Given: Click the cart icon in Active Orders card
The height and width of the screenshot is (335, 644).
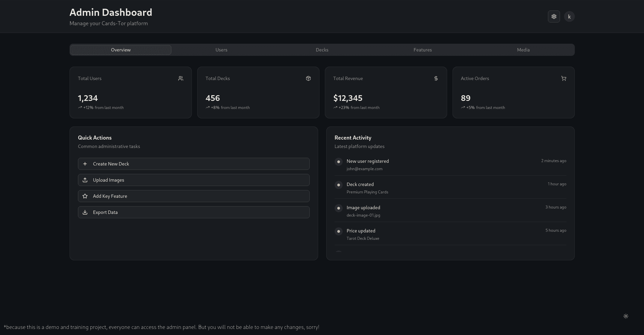Looking at the screenshot, I should coord(564,78).
